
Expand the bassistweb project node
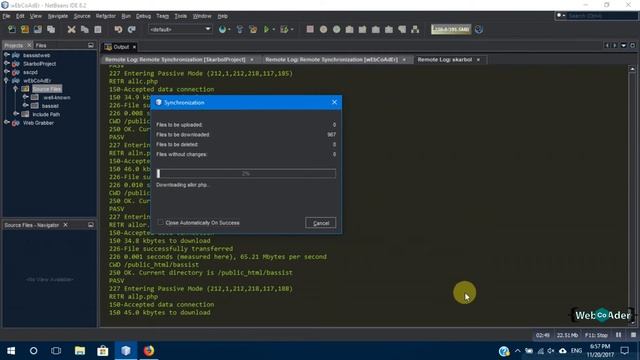coord(7,55)
